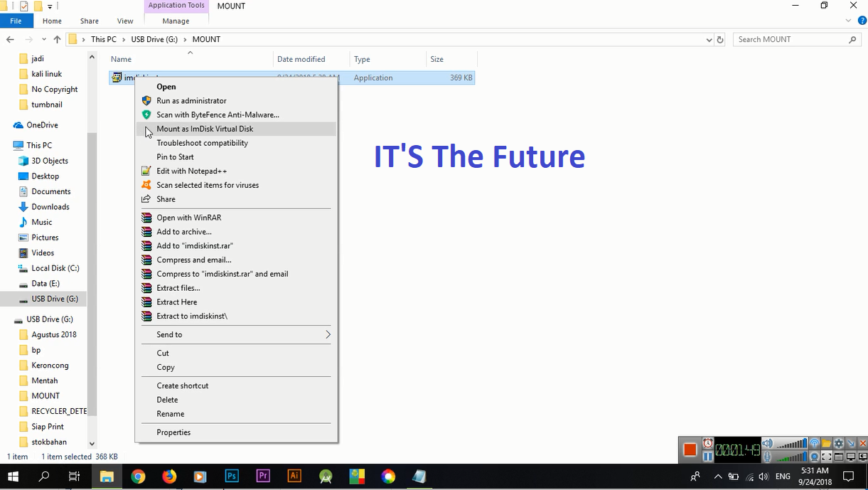The width and height of the screenshot is (868, 490).
Task: Choose Mount as ImDisk Virtual Disk
Action: pyautogui.click(x=205, y=129)
